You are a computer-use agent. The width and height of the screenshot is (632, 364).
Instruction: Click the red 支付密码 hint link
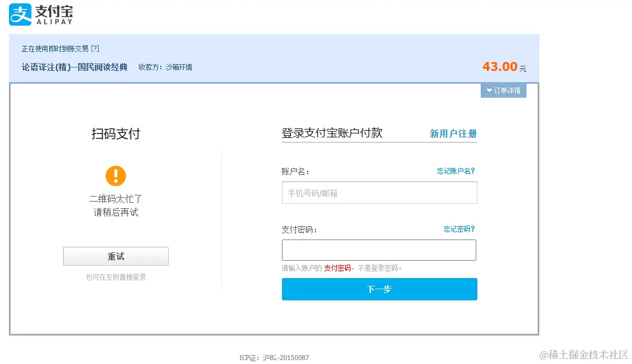337,268
